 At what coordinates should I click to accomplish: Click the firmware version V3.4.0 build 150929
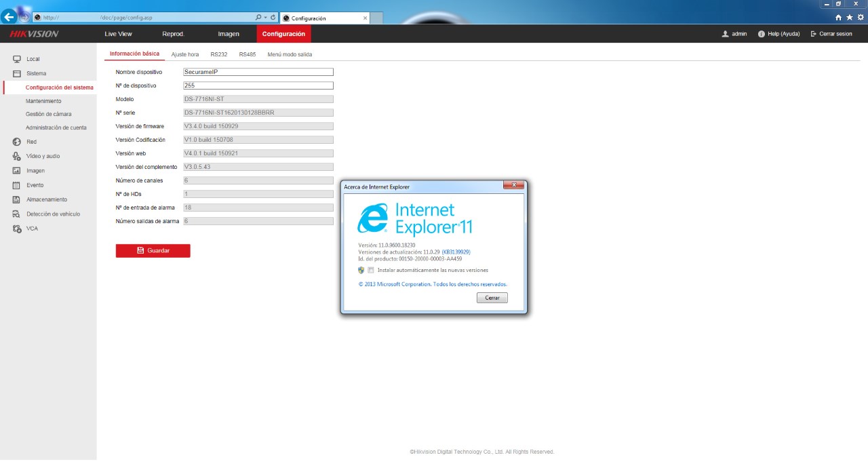point(258,126)
